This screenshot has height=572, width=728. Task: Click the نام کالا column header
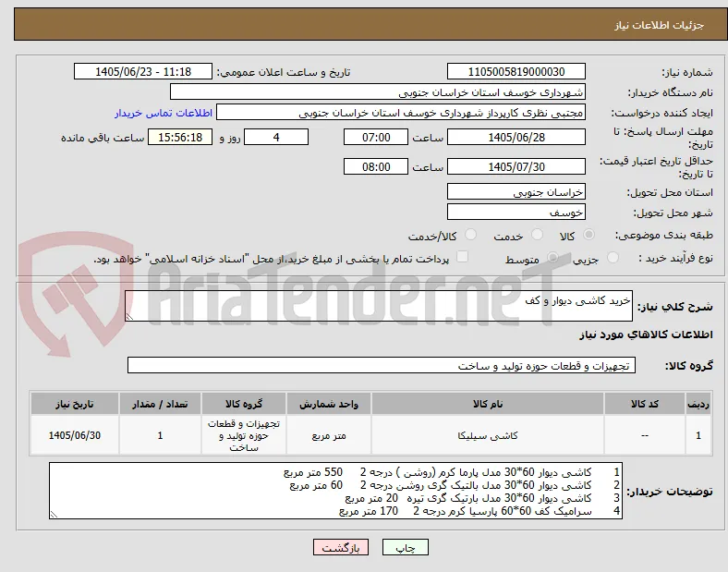488,404
